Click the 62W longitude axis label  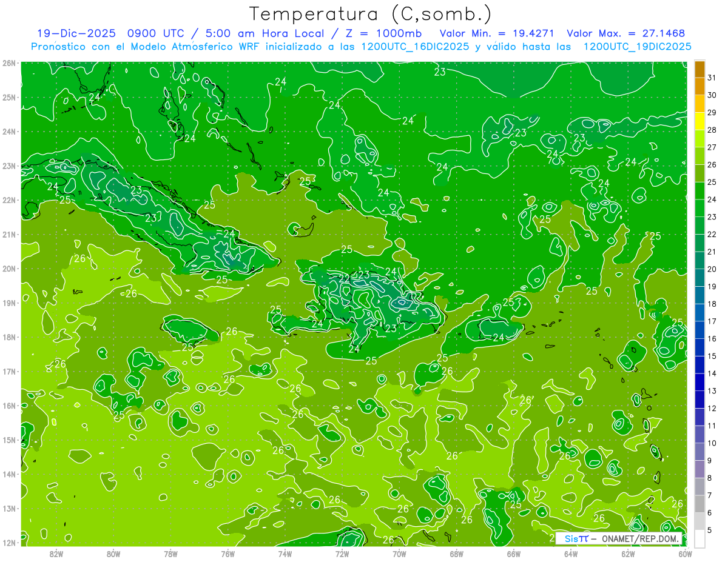point(628,554)
